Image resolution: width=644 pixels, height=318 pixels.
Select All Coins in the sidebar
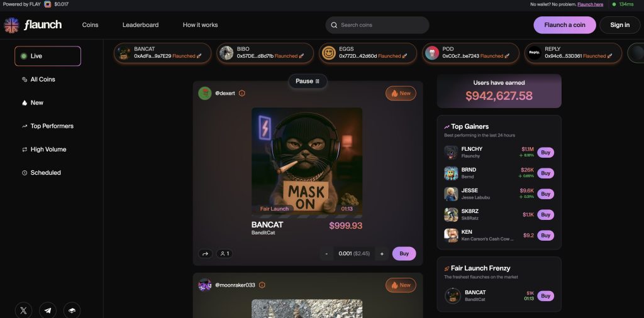(x=43, y=80)
